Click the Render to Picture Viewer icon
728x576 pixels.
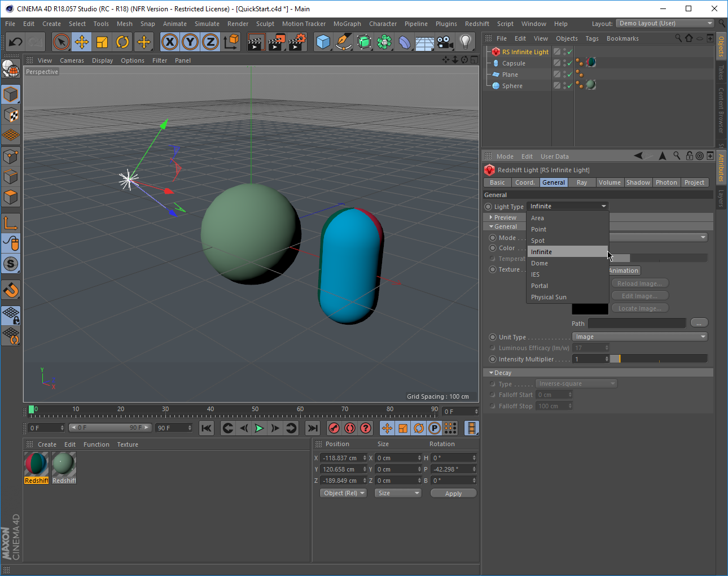pos(276,42)
